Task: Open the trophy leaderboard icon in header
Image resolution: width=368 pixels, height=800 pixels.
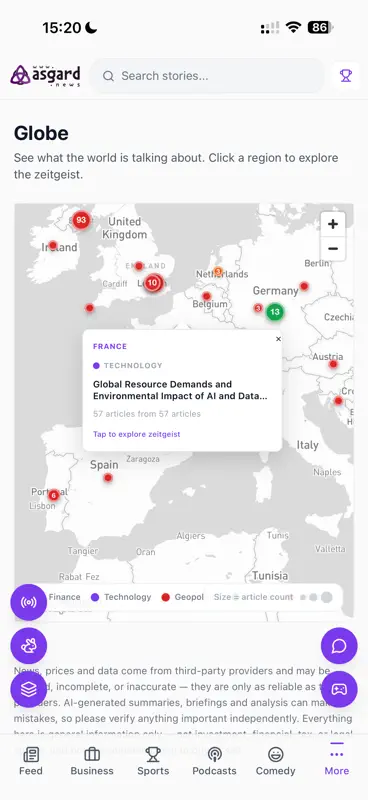Action: click(346, 76)
